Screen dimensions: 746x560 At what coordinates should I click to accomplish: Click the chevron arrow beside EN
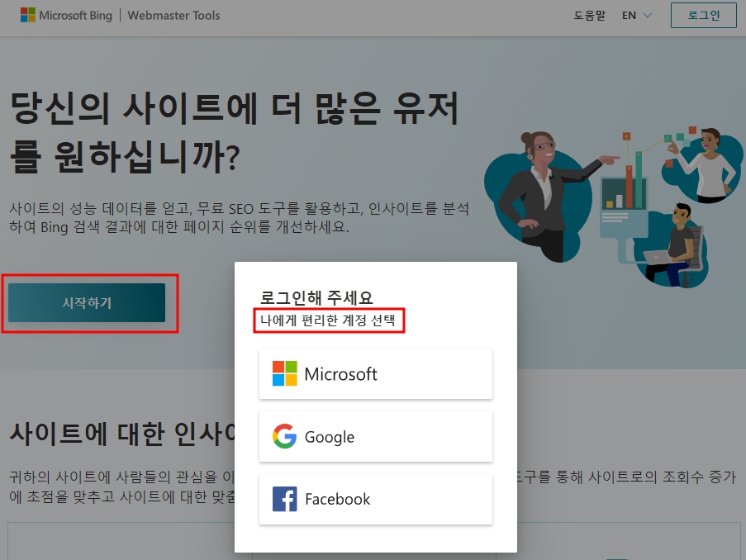click(648, 15)
